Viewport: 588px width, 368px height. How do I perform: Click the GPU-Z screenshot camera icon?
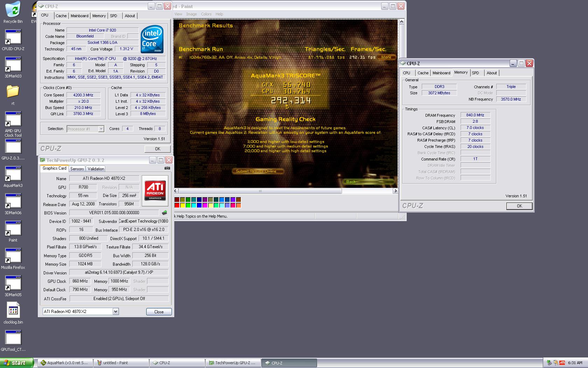tap(167, 168)
